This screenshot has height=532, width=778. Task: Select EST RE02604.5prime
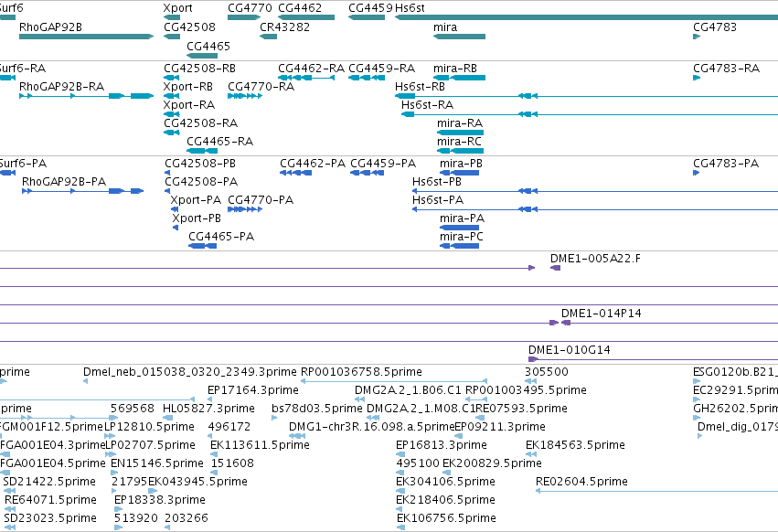(657, 491)
